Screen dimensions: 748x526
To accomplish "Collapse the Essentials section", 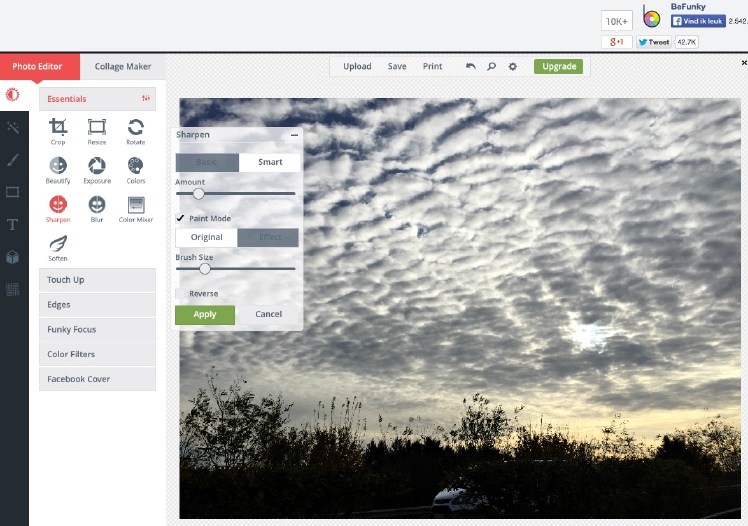I will click(x=97, y=99).
